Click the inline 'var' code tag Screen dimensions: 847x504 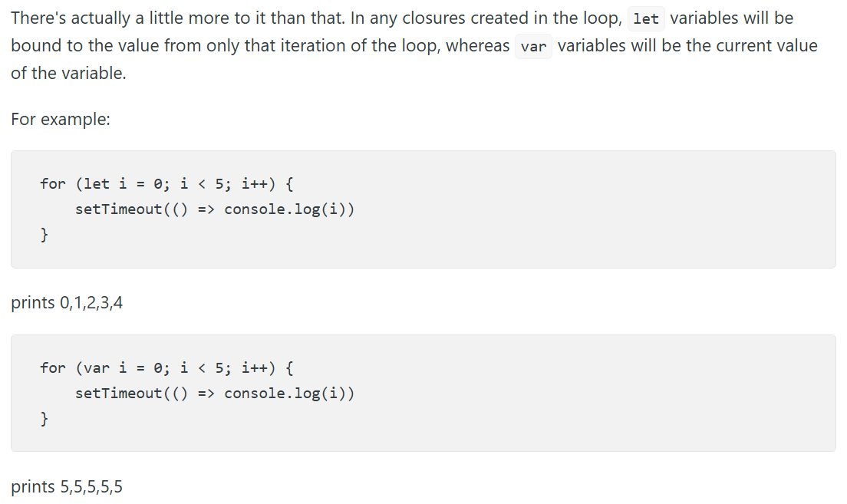pyautogui.click(x=534, y=47)
